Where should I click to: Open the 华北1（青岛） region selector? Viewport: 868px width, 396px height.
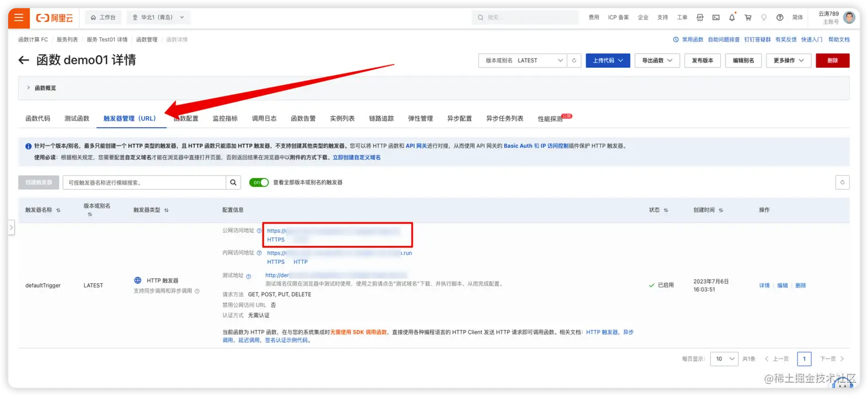[158, 18]
